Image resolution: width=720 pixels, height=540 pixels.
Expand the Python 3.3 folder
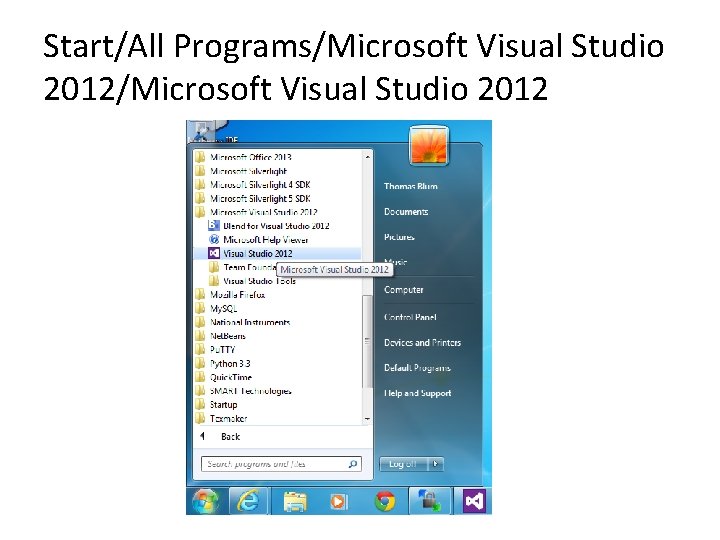[223, 363]
